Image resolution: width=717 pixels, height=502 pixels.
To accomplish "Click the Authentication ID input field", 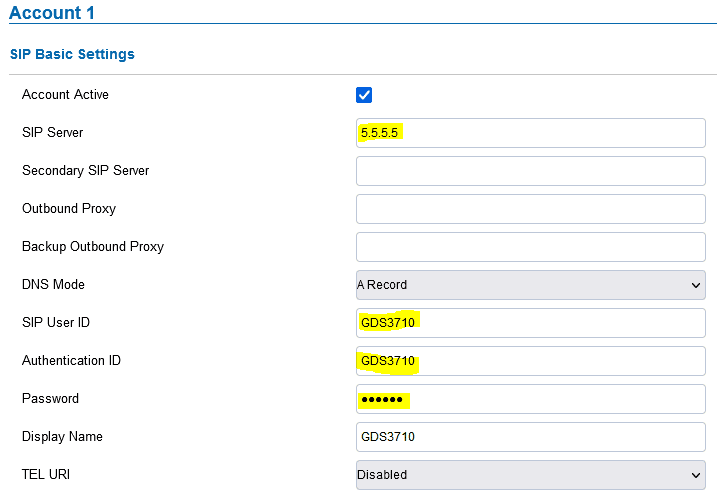I will (530, 361).
